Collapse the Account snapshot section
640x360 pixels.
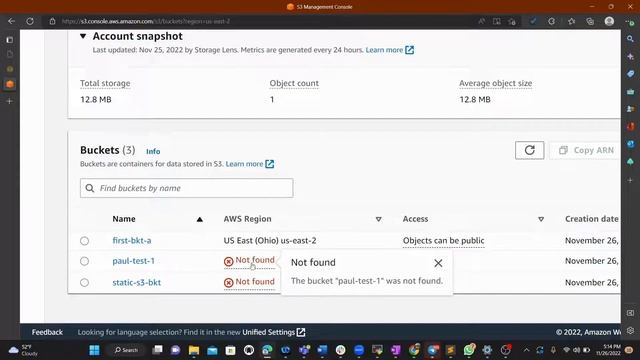(83, 36)
